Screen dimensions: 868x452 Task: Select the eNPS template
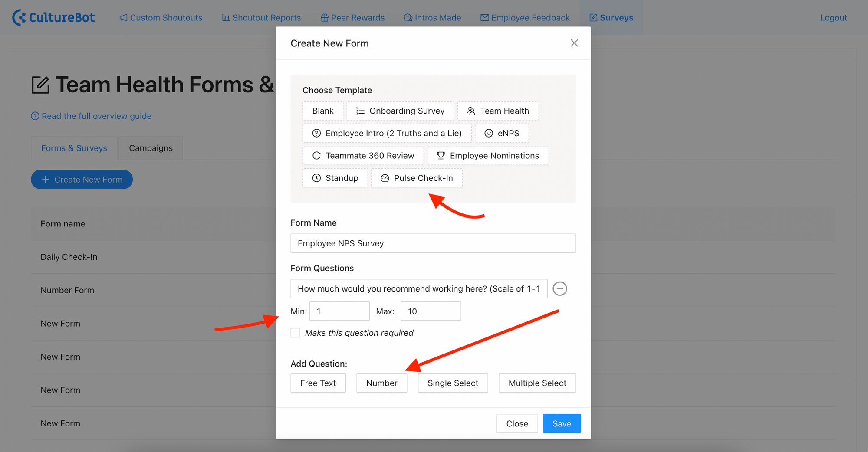pyautogui.click(x=502, y=133)
